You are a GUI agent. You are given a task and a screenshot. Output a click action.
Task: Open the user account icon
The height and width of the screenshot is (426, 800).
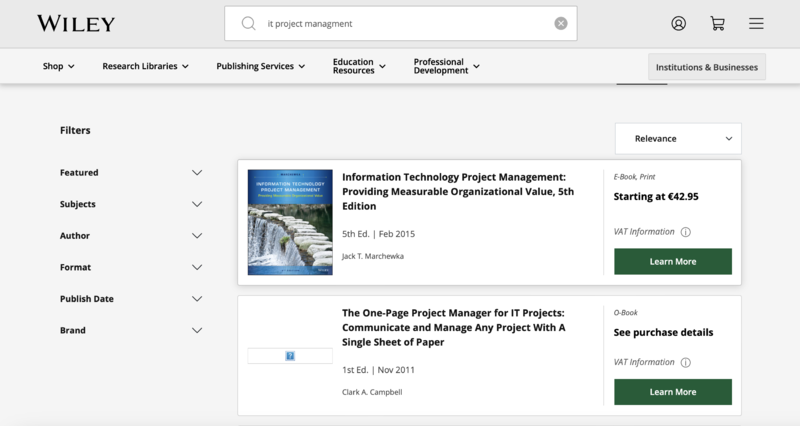coord(679,23)
